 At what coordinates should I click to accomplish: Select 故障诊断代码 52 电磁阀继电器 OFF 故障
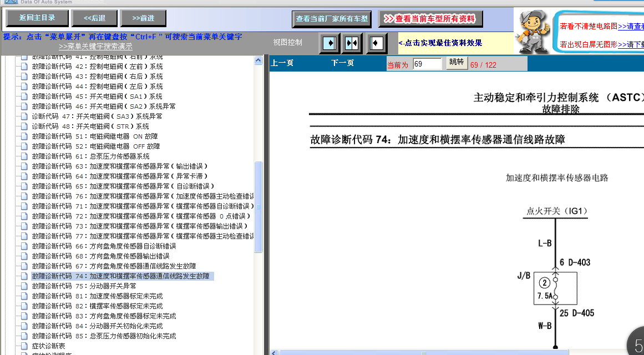(96, 146)
